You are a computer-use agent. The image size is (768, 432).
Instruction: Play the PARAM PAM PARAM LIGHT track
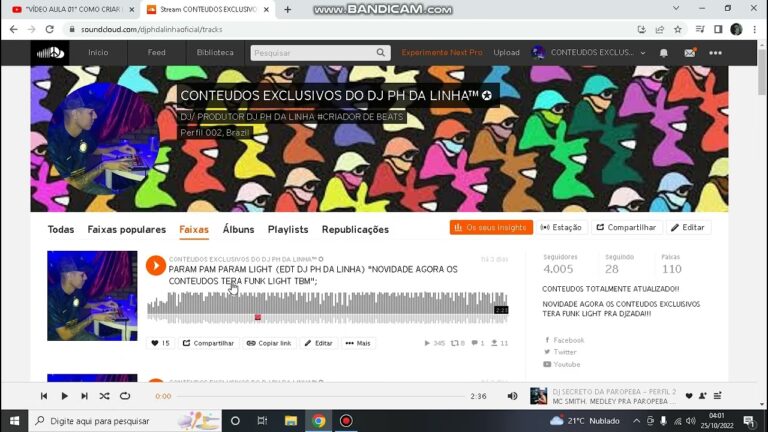click(156, 265)
